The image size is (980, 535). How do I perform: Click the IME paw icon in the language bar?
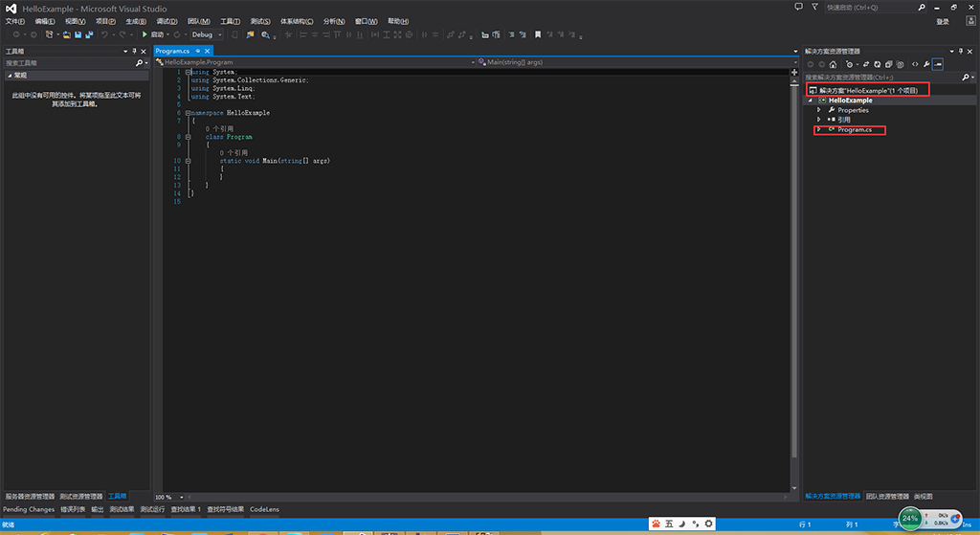656,524
